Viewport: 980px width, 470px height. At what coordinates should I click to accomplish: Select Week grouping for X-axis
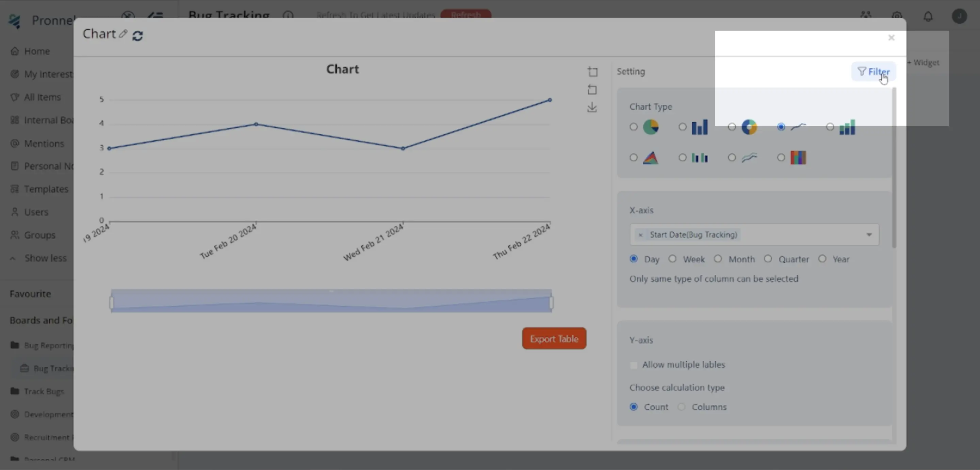[x=672, y=259]
